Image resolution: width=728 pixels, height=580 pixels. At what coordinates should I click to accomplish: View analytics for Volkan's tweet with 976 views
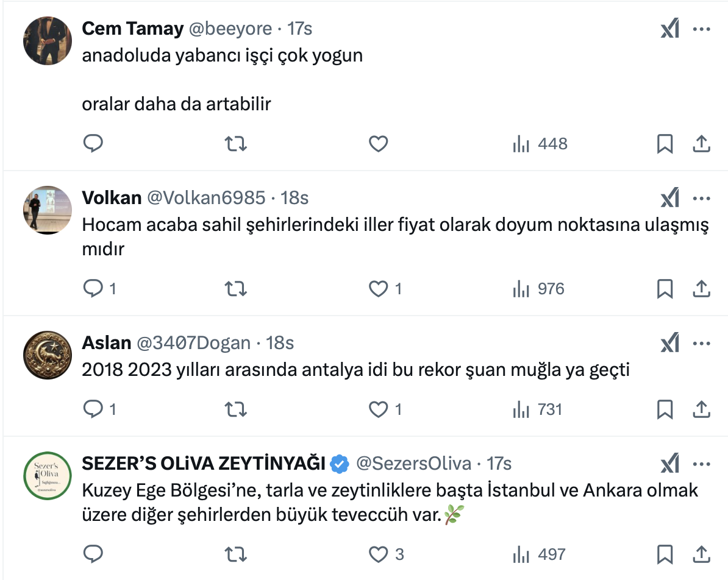click(x=539, y=289)
